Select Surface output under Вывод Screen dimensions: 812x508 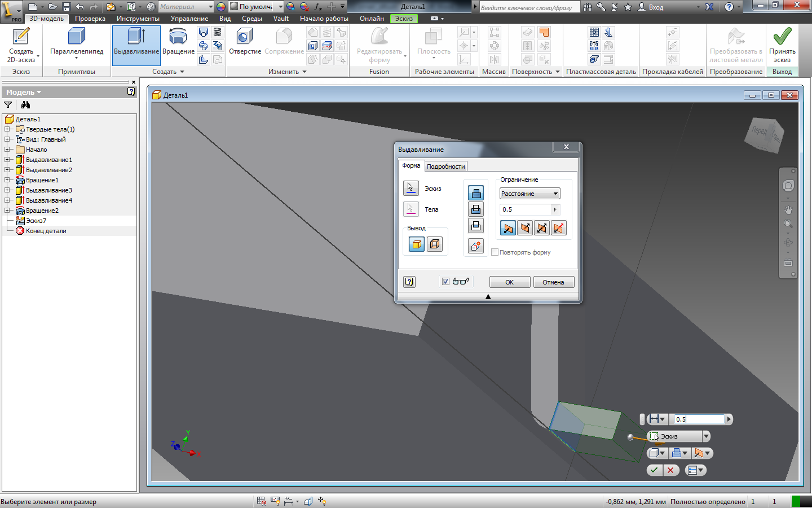(435, 244)
